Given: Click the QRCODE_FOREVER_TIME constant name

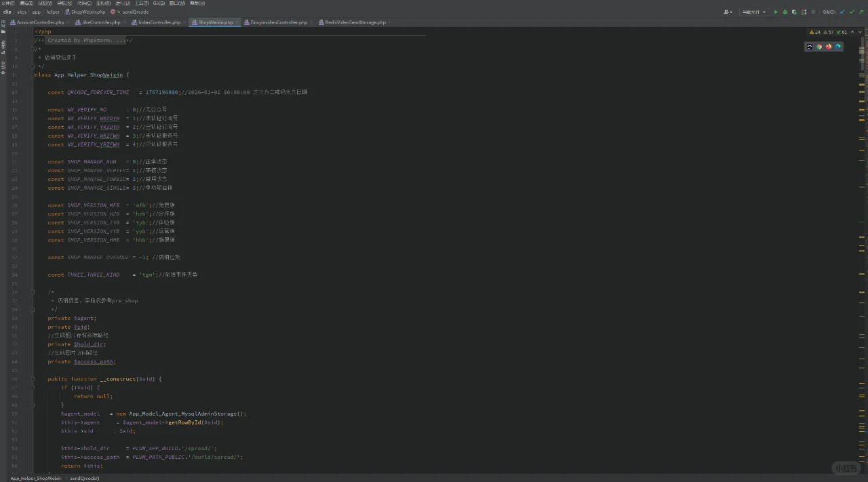Looking at the screenshot, I should (x=98, y=92).
